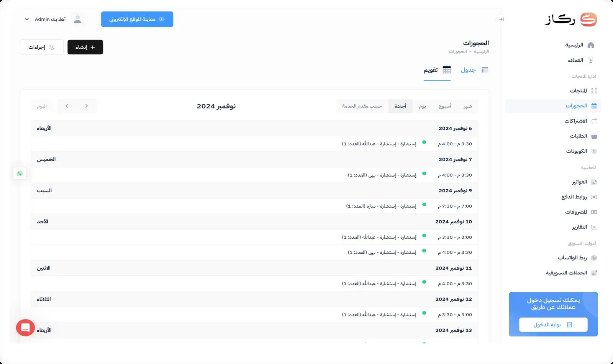
Task: Switch to the جدول table tab
Action: pyautogui.click(x=474, y=70)
